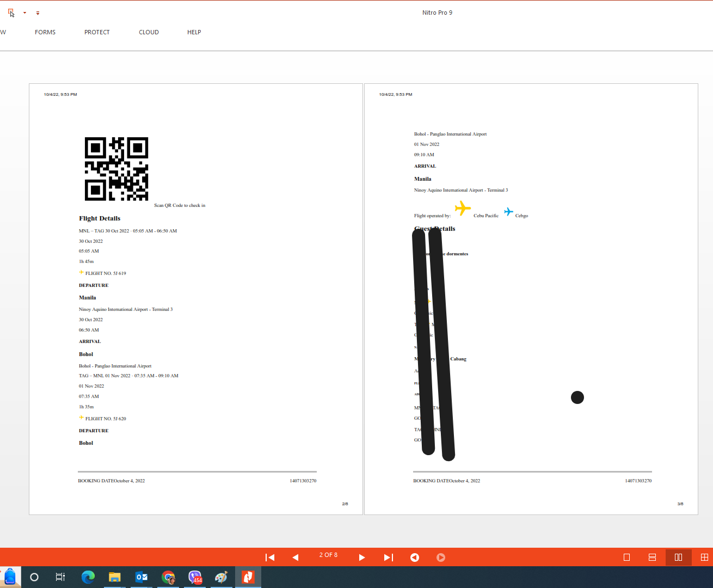Viewport: 713px width, 588px height.
Task: Click the yellow Cebu Pacific plane logo
Action: point(463,208)
